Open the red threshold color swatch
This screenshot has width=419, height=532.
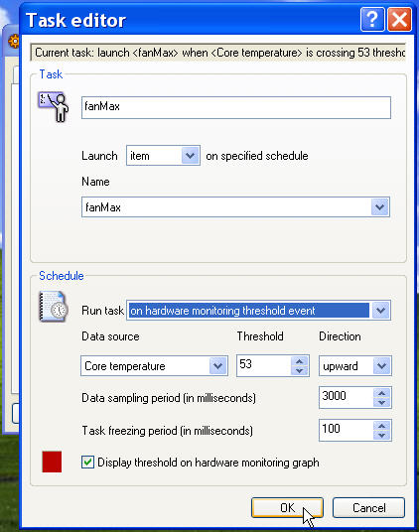[52, 462]
